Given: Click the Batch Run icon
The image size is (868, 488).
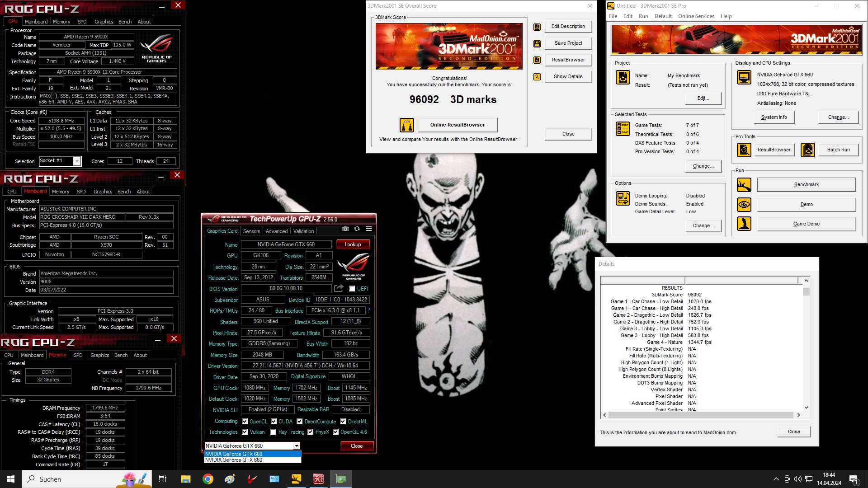Looking at the screenshot, I should coord(808,150).
